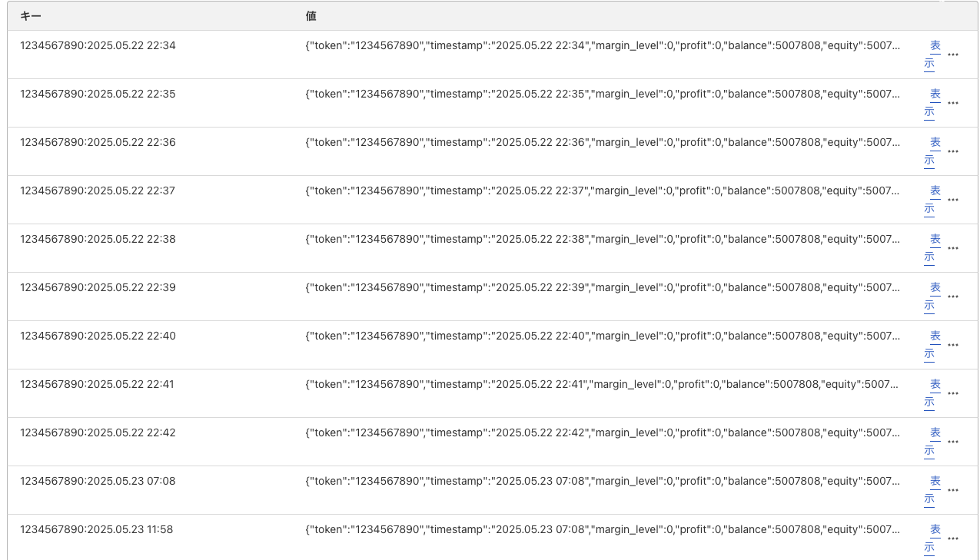Open the three-dot menu for the 11:58 entry
The image size is (980, 560).
[x=953, y=538]
